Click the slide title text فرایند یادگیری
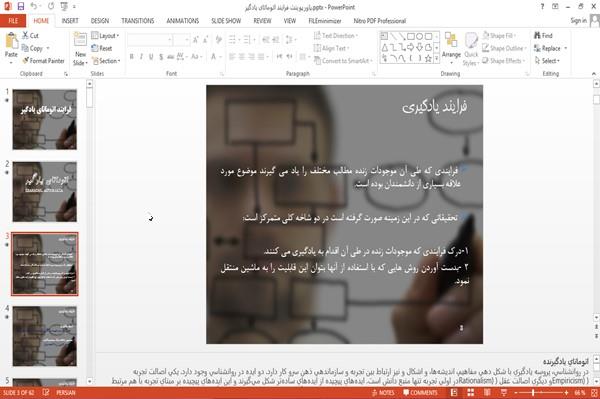 click(x=435, y=107)
